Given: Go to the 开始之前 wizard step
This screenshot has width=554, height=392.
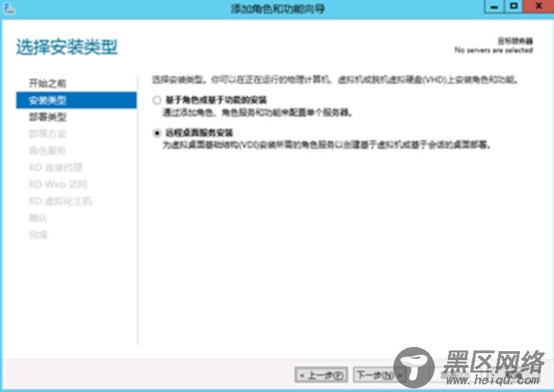Looking at the screenshot, I should point(47,83).
